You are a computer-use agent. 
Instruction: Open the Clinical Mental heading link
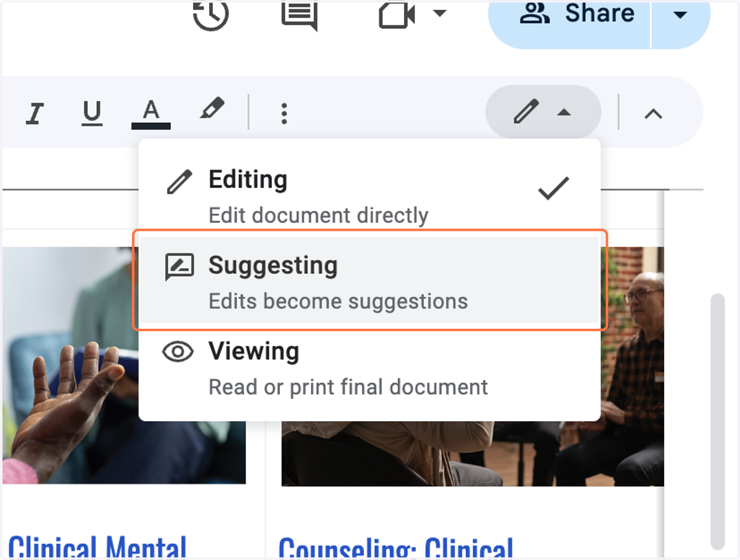pos(97,546)
